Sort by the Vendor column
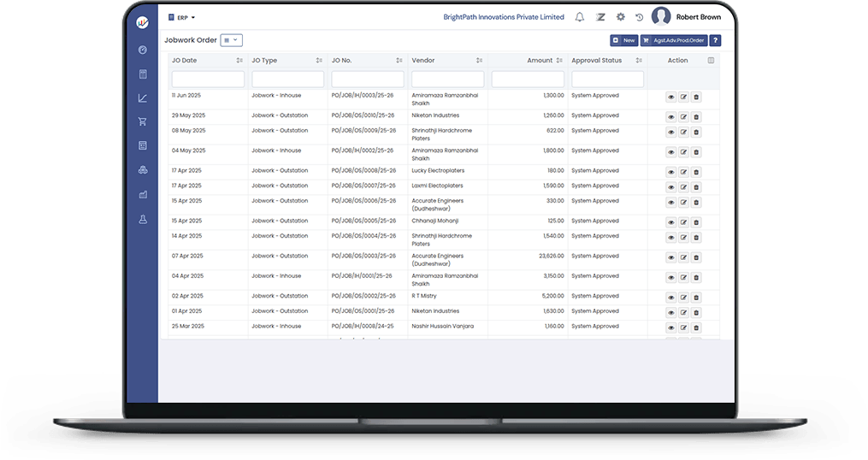The width and height of the screenshot is (868, 460). (479, 61)
